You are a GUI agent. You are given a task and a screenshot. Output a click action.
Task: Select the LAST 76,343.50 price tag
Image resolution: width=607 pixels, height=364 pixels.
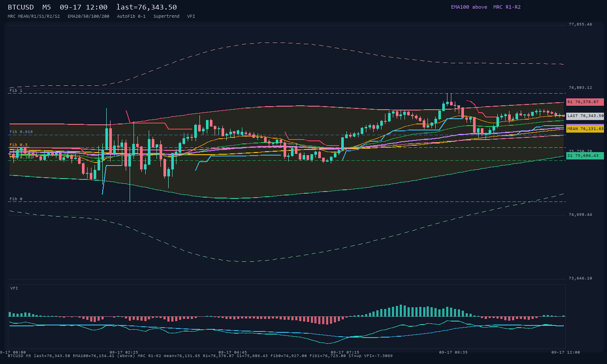[585, 116]
